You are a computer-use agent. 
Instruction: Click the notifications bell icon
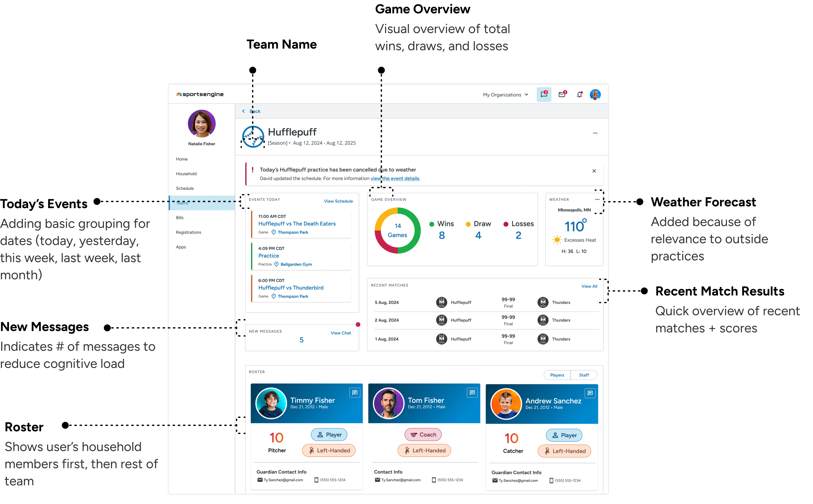579,95
